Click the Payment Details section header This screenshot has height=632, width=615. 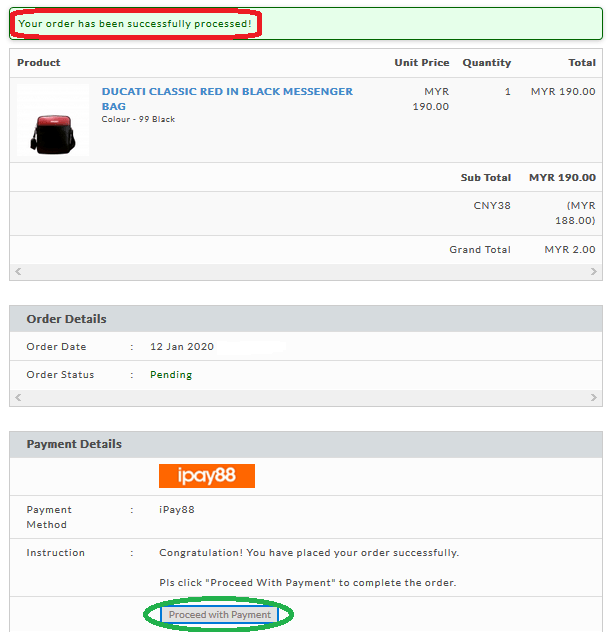coord(74,444)
